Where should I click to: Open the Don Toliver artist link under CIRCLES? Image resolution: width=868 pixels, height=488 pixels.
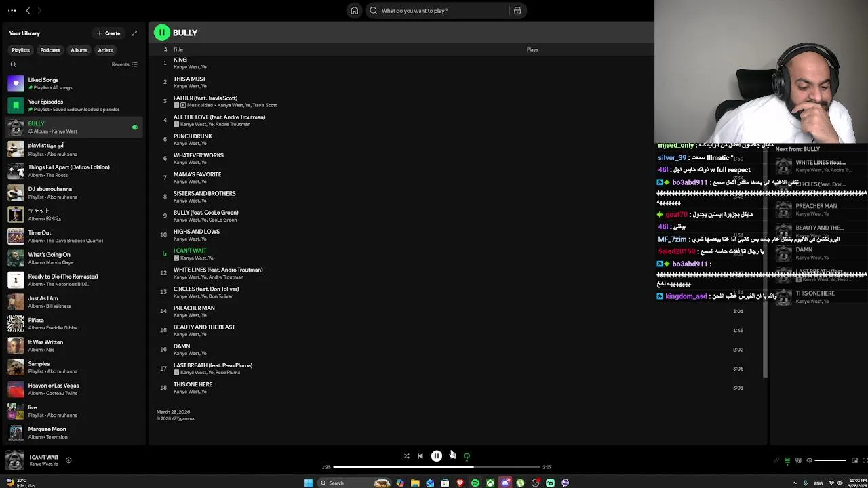coord(221,296)
